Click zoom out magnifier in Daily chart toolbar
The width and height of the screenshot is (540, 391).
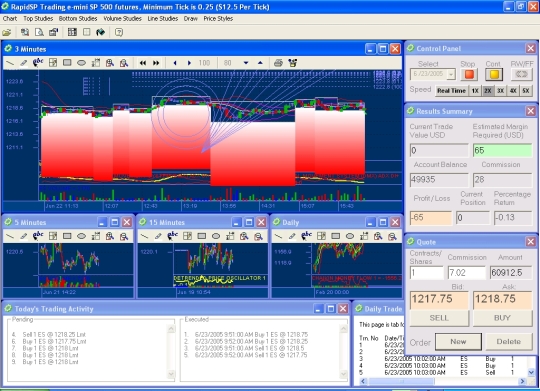tap(392, 236)
